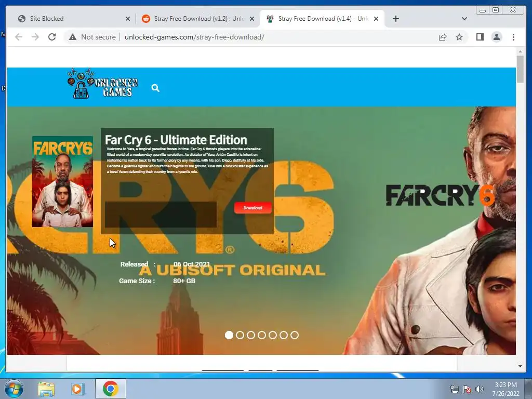The width and height of the screenshot is (532, 399).
Task: Click the browser forward arrow
Action: tap(35, 37)
